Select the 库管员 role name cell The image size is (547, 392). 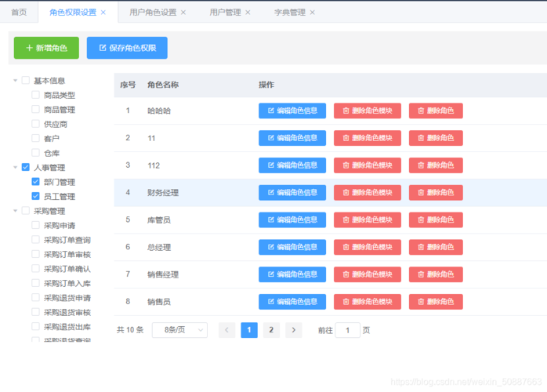click(x=159, y=220)
